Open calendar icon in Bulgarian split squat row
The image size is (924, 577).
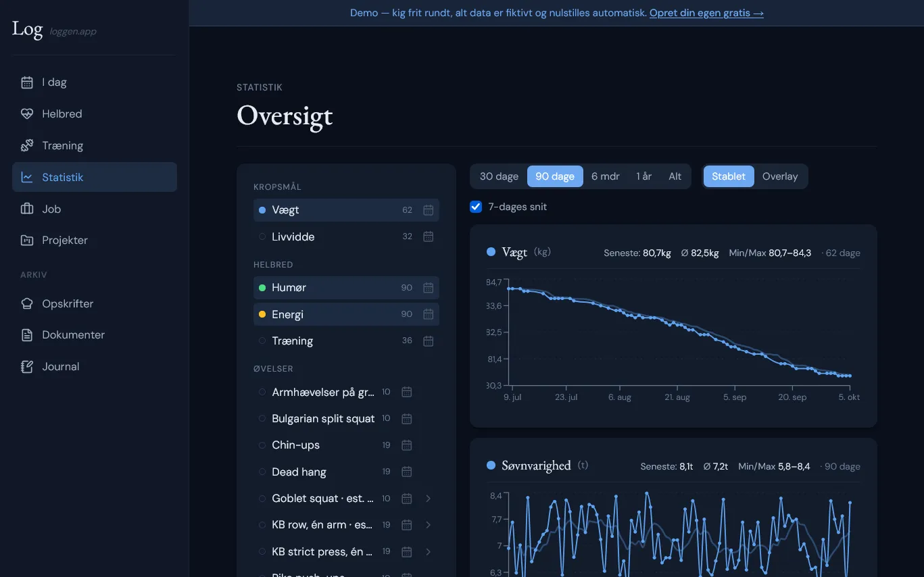(x=406, y=418)
